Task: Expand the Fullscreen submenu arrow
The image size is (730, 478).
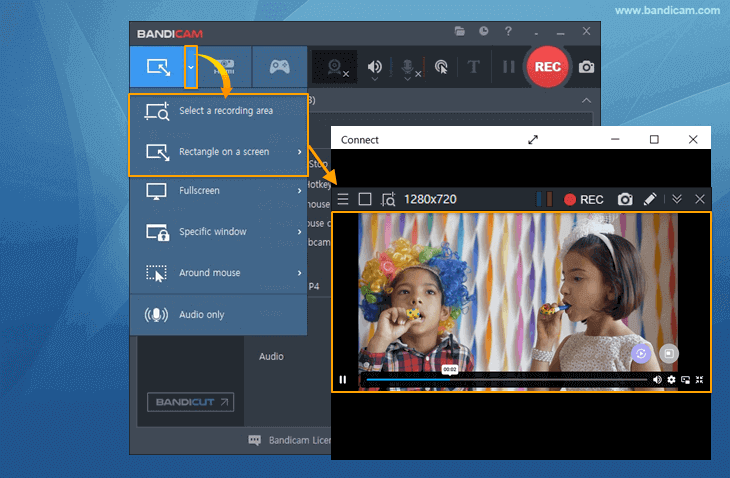Action: click(299, 191)
